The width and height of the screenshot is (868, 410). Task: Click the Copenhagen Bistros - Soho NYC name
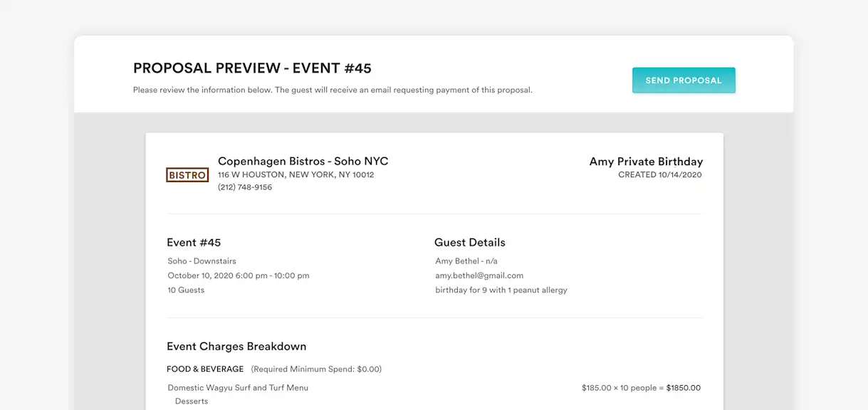pyautogui.click(x=303, y=162)
